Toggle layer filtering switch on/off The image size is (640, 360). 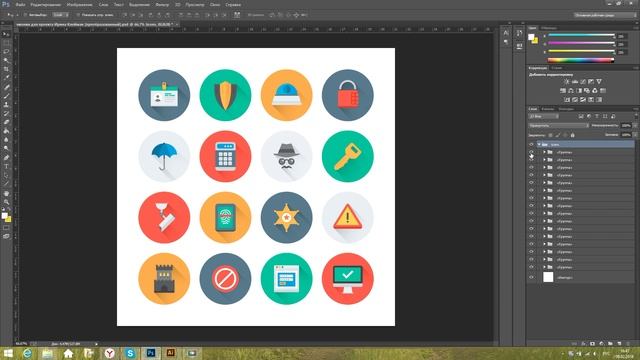635,116
